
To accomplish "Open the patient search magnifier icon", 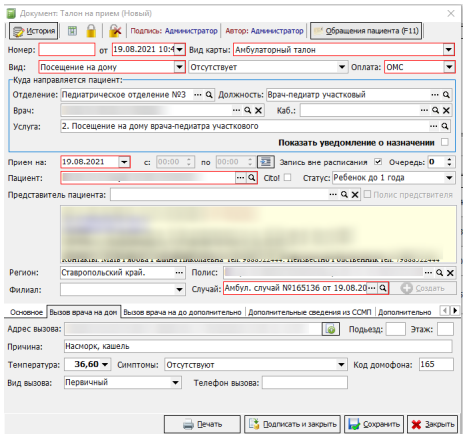I will [x=252, y=178].
